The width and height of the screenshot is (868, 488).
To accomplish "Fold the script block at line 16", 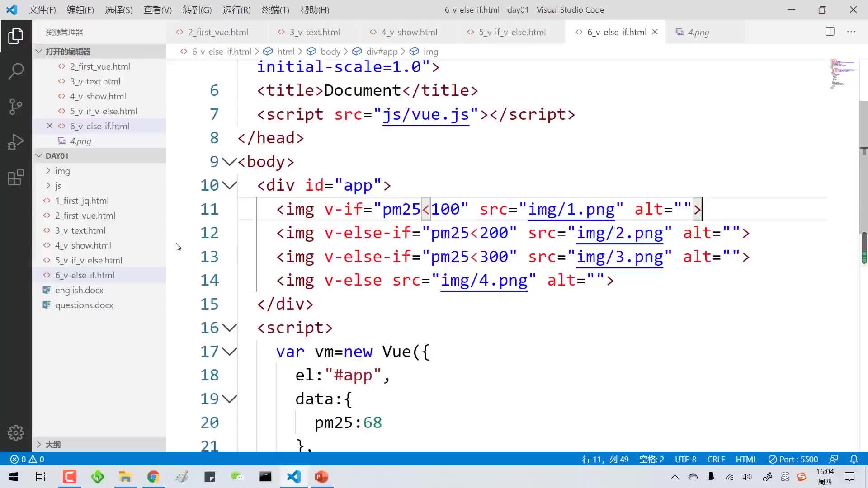I will click(230, 328).
